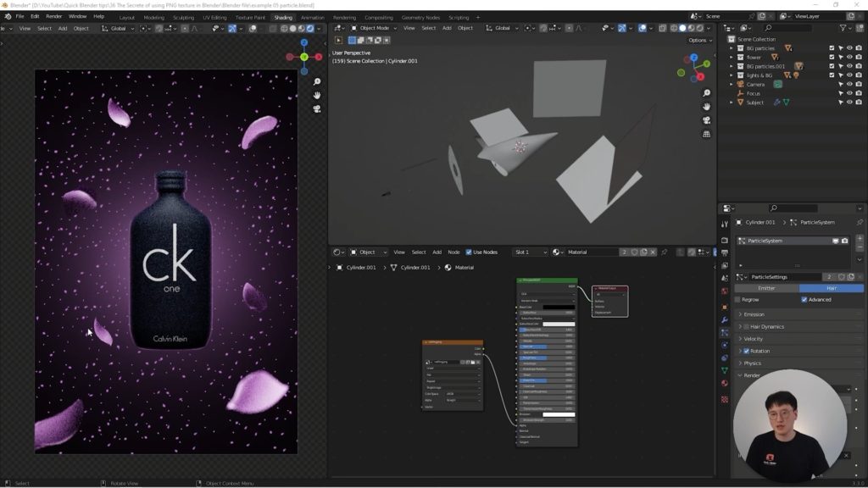
Task: Toggle the Use Nodes checkbox
Action: (x=470, y=252)
